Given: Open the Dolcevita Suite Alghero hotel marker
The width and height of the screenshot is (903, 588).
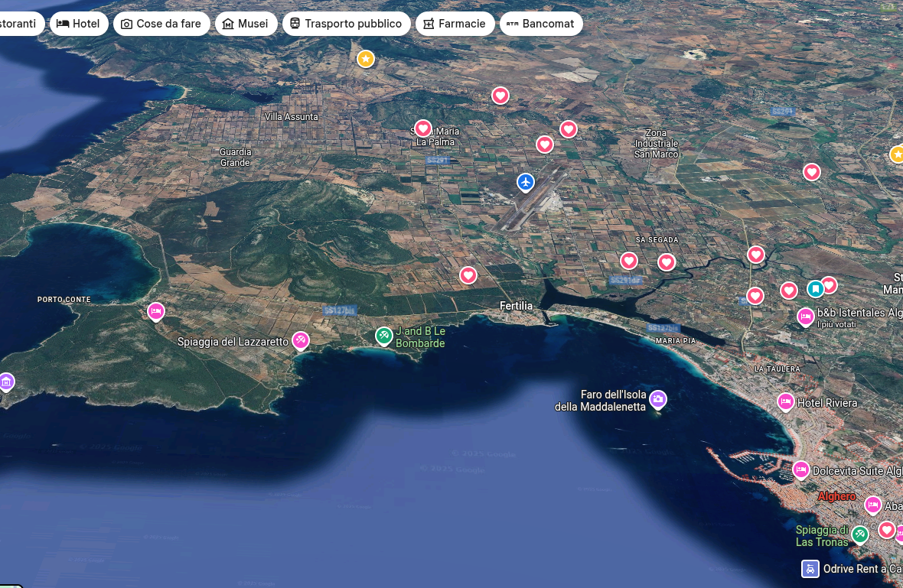Looking at the screenshot, I should click(800, 470).
